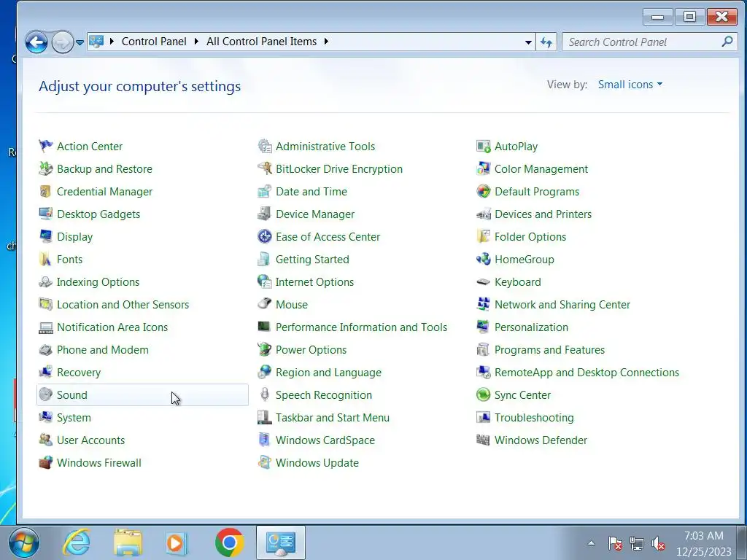This screenshot has height=560, width=747.
Task: Open Internet Options link
Action: [x=315, y=282]
